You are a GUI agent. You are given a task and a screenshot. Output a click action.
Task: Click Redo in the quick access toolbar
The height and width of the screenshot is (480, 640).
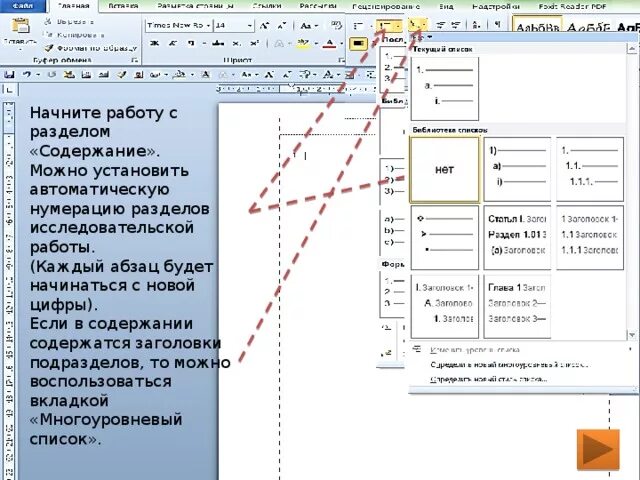tap(51, 75)
